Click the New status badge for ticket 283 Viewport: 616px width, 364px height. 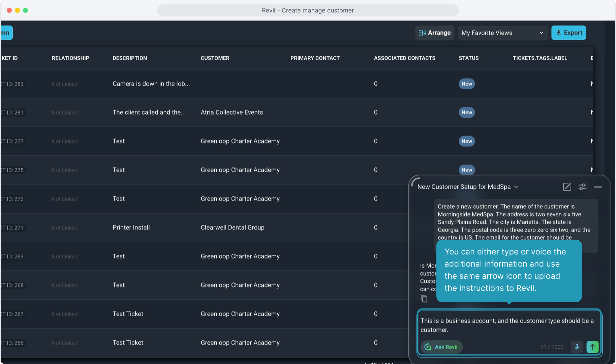point(466,84)
